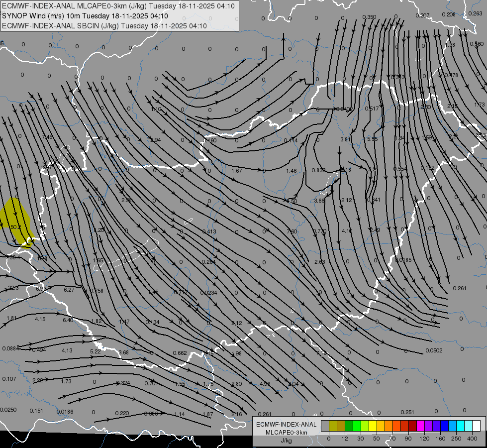Viewport: 487px width, 448px height.
Task: Select the magenta swatch in MLCAPE legend
Action: pyautogui.click(x=421, y=426)
